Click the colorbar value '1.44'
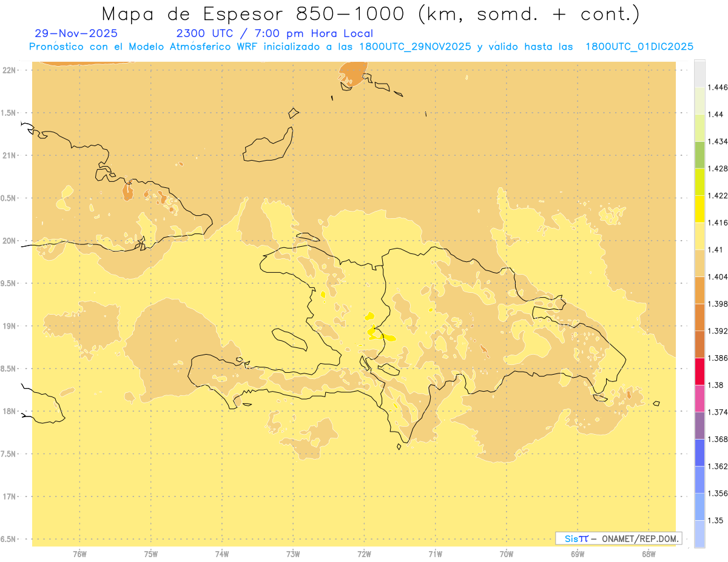Screen dimensions: 728x562 coord(716,115)
